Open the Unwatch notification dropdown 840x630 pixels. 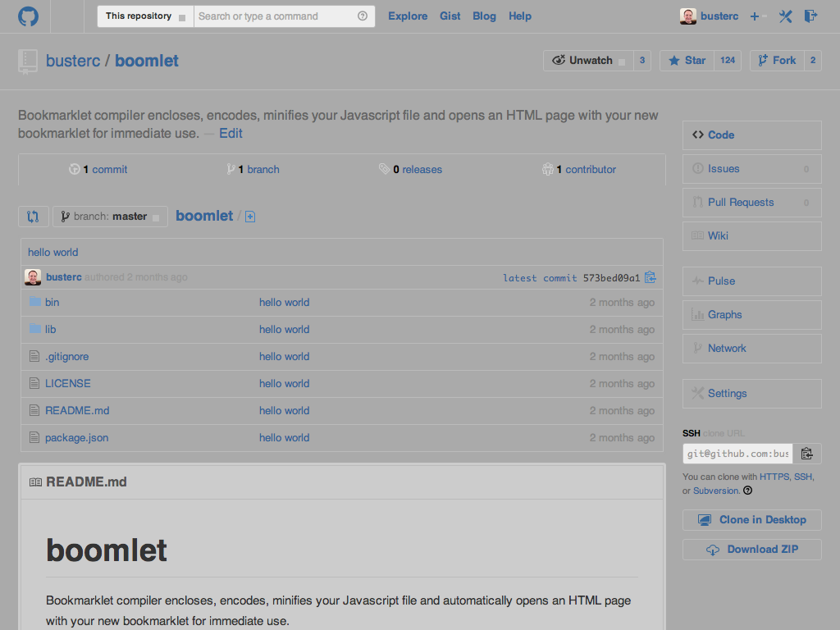tap(588, 61)
